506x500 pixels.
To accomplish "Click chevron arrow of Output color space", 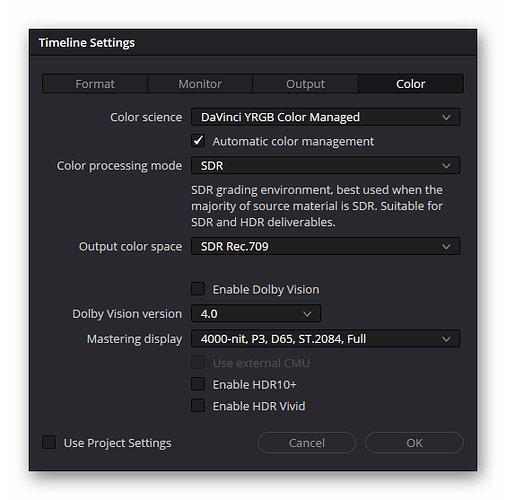I will point(446,247).
